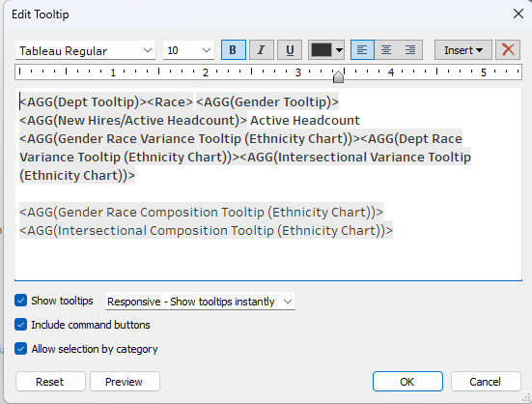
Task: Click Gender Race Composition Tooltip field
Action: coord(201,212)
